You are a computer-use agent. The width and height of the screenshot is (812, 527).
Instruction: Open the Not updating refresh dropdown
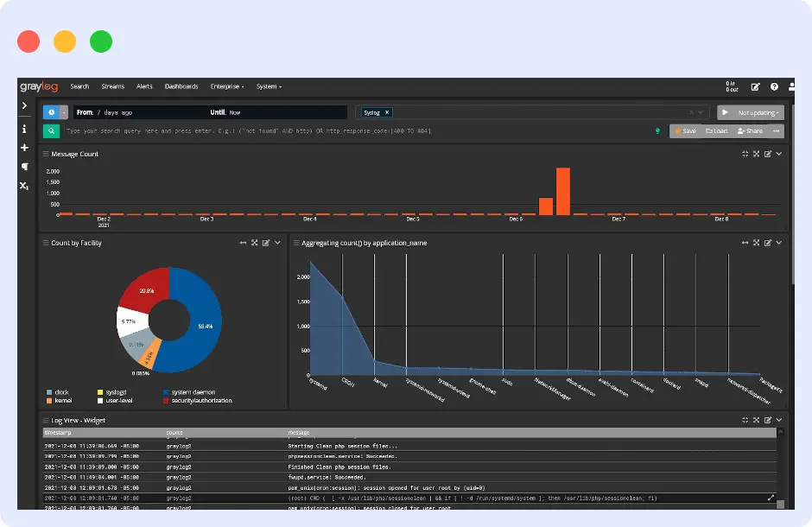[758, 112]
